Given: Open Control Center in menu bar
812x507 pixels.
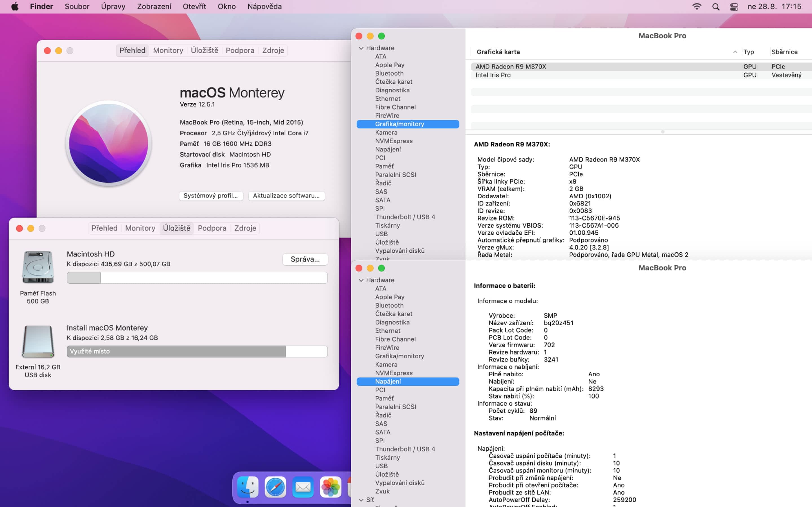Looking at the screenshot, I should pyautogui.click(x=734, y=7).
